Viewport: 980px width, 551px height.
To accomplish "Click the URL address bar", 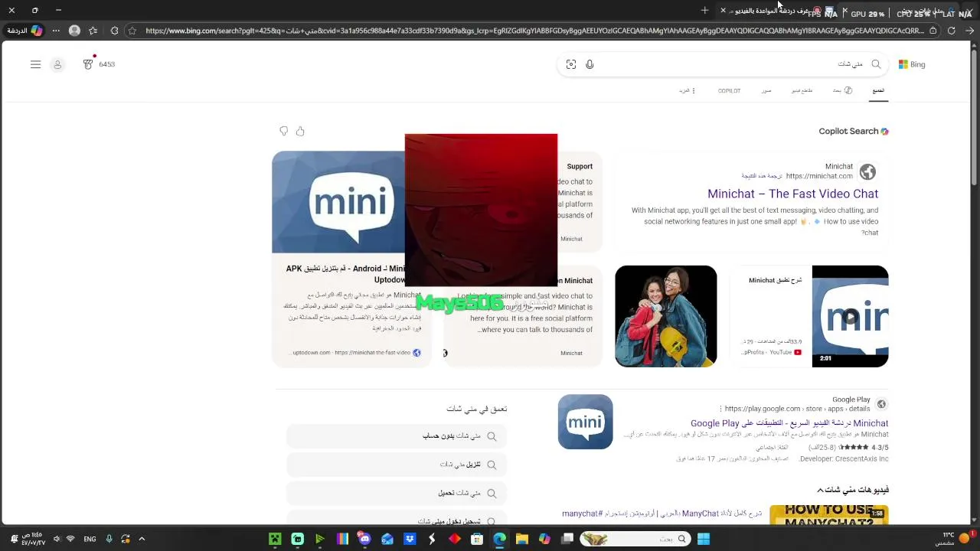I will click(x=534, y=31).
